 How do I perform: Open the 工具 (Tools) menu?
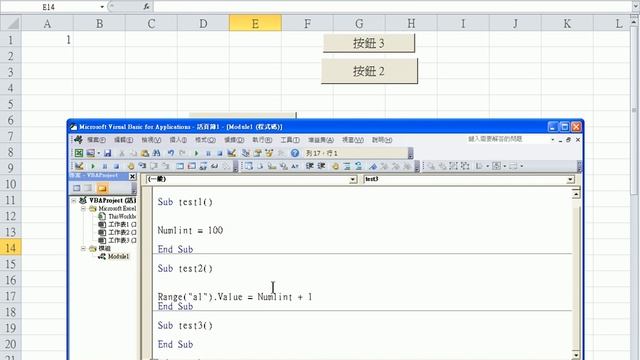290,140
